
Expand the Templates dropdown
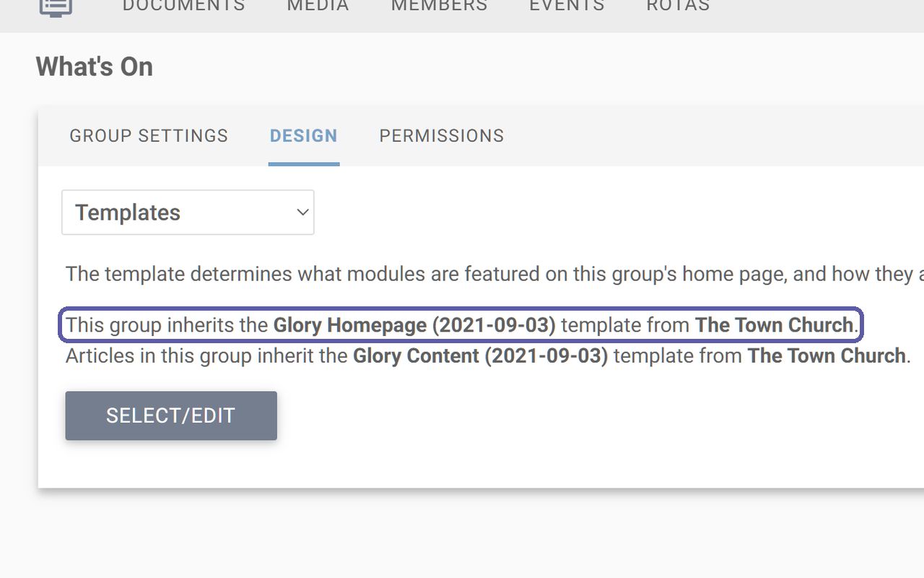(188, 212)
